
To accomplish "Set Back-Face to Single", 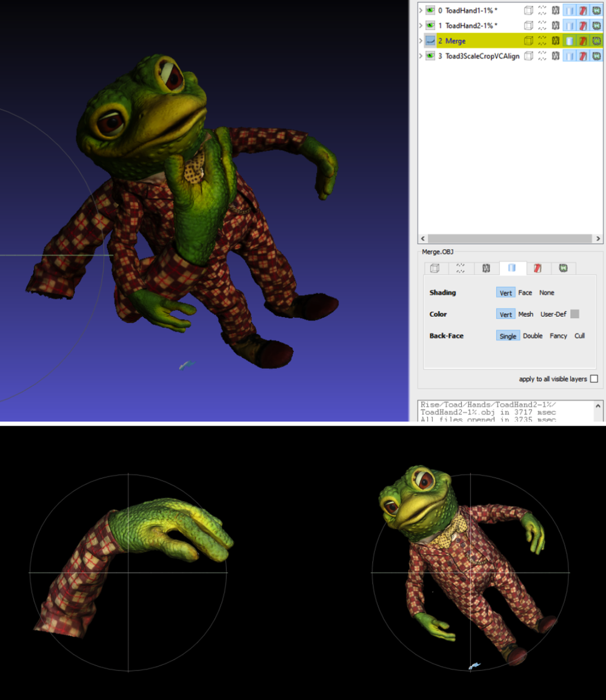I will pos(508,336).
